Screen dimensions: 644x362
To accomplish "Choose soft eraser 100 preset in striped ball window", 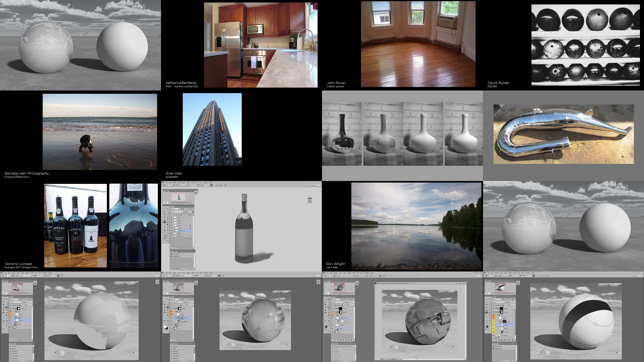I will 504,349.
